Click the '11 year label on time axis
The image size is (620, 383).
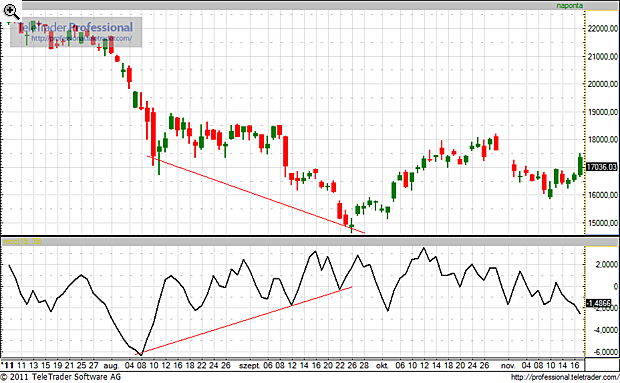coord(7,365)
